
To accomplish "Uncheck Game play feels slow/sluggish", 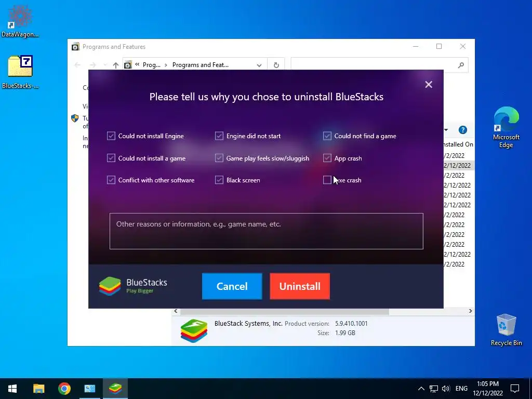I will click(x=219, y=158).
